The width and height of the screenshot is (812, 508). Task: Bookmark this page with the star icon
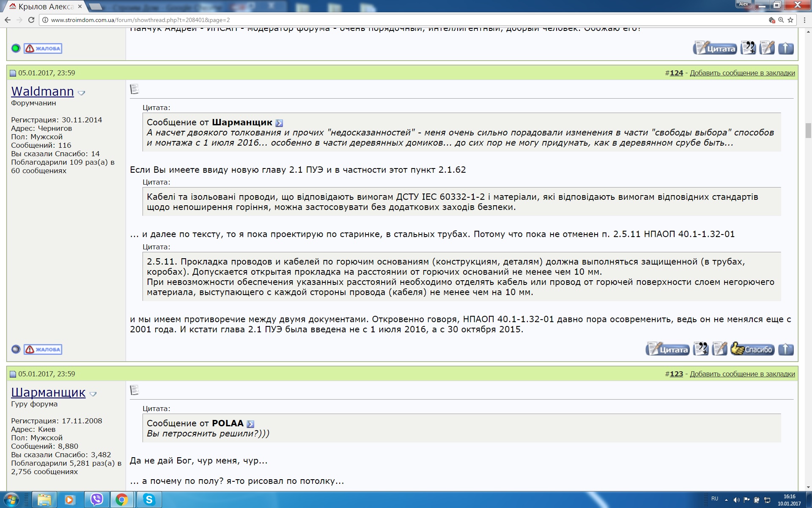pyautogui.click(x=790, y=20)
